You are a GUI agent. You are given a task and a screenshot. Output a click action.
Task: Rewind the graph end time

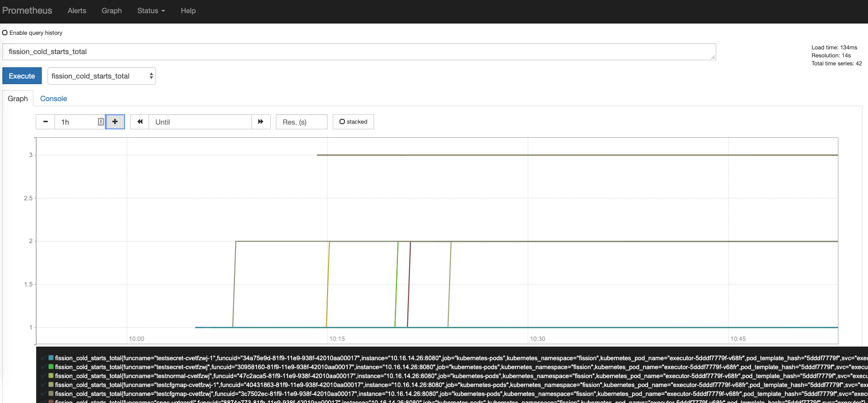(x=140, y=122)
